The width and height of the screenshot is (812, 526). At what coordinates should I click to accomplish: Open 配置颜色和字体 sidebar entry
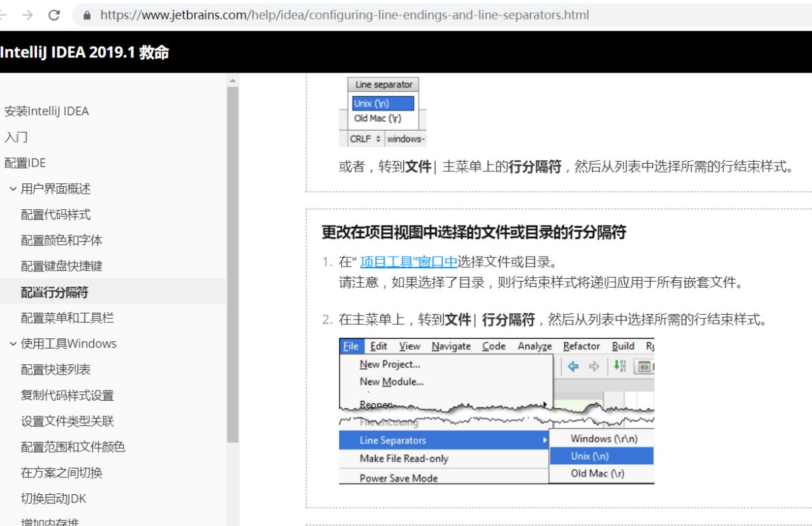coord(62,240)
